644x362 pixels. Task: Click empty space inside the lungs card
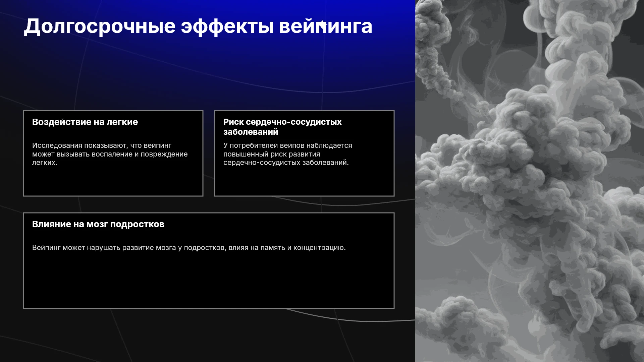[113, 182]
